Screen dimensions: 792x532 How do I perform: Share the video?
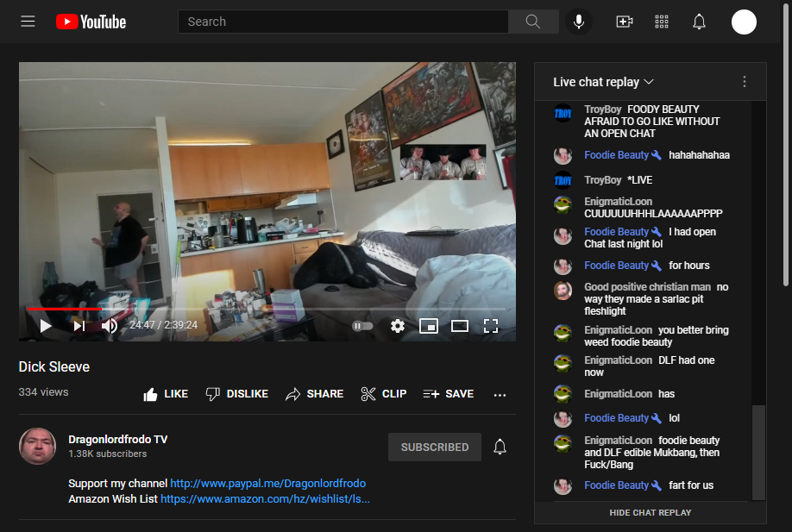coord(314,394)
